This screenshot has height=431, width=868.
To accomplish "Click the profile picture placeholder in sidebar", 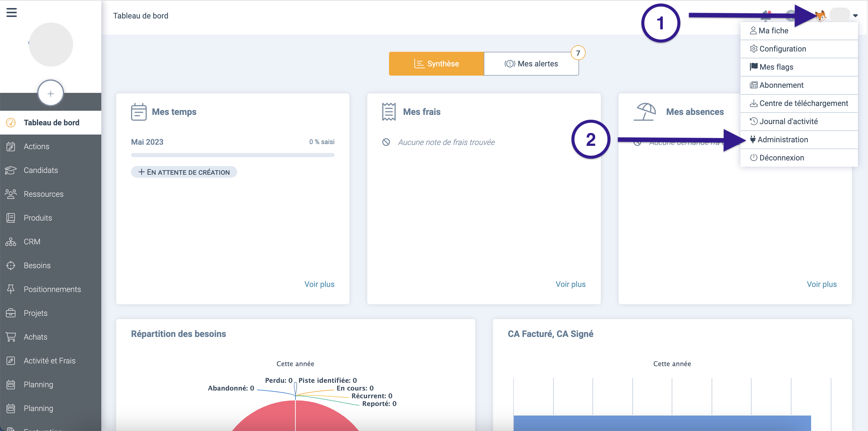I will click(51, 44).
